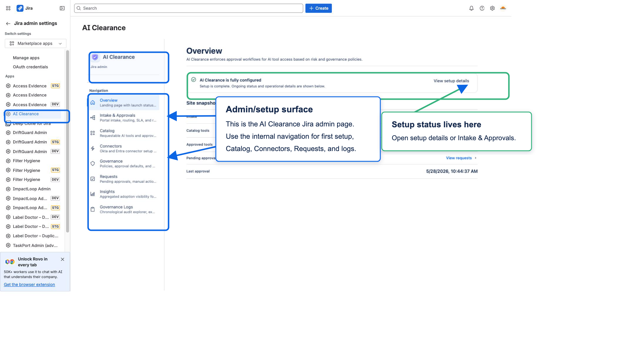Viewport: 639px width, 364px height.
Task: Click chevron next to View requests
Action: click(x=475, y=158)
